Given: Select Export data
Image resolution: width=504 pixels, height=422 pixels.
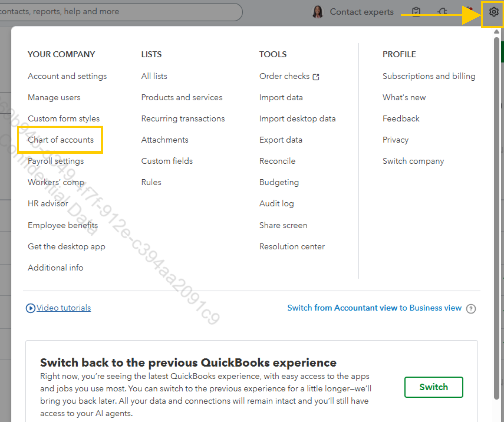Looking at the screenshot, I should (280, 140).
